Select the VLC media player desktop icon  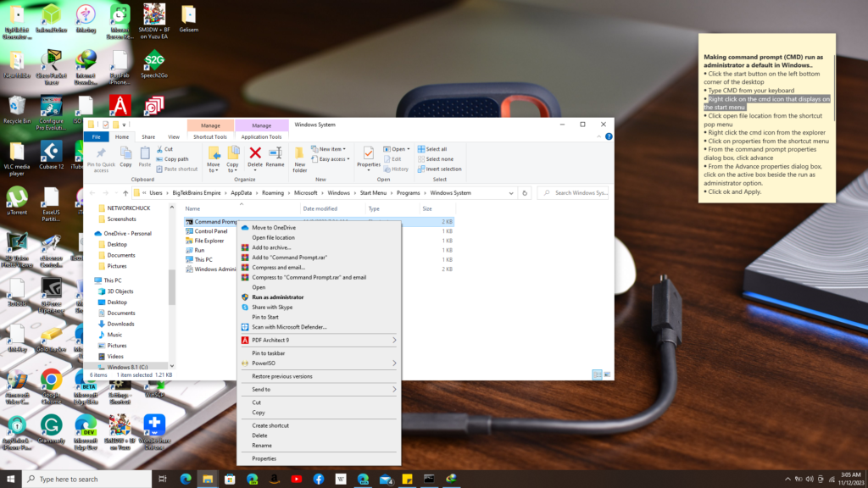[17, 158]
